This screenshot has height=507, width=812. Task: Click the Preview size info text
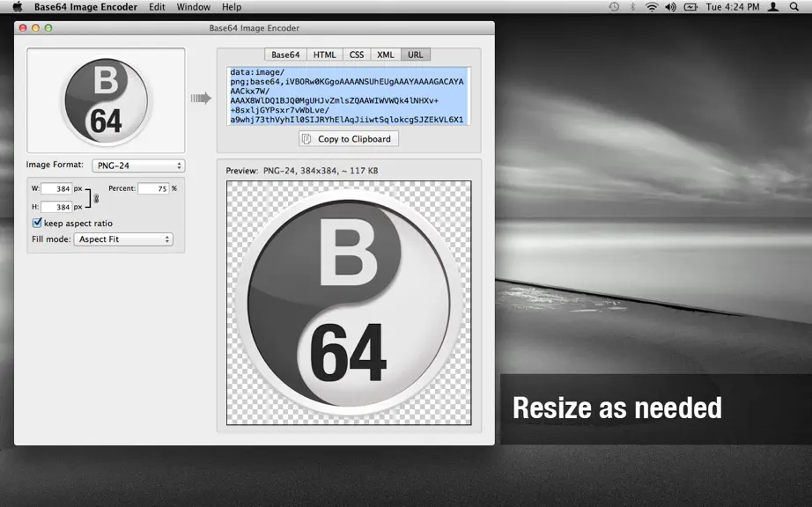(321, 170)
